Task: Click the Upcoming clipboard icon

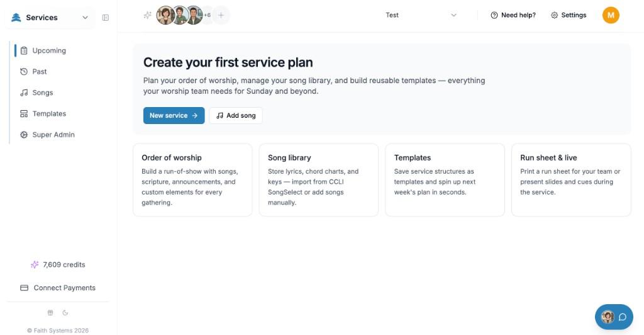Action: click(24, 50)
